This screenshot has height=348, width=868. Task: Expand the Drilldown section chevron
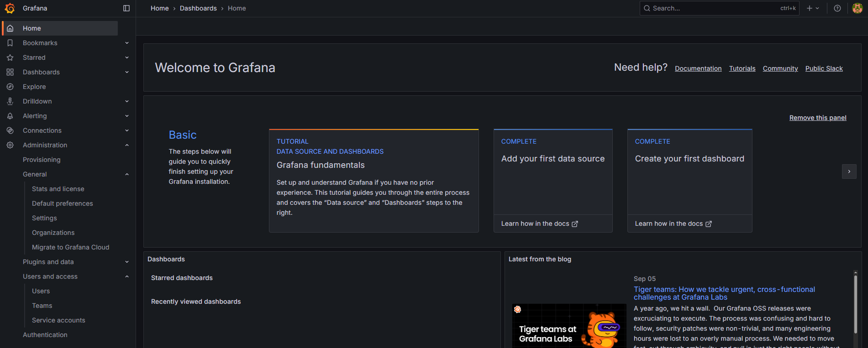(x=127, y=101)
